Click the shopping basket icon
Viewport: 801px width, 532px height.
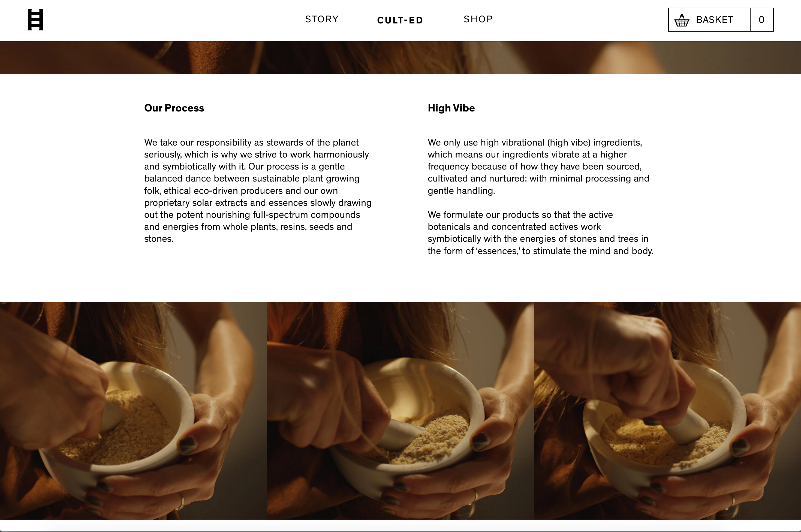682,20
